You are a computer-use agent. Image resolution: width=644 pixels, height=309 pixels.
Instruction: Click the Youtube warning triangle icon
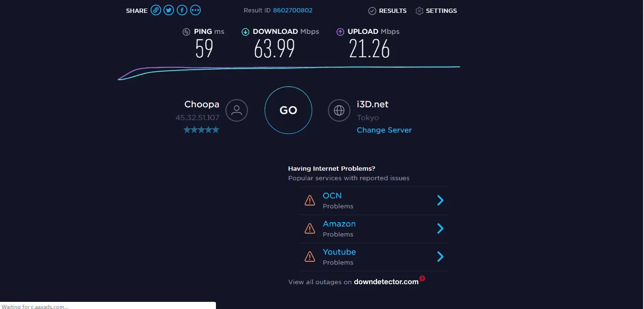pos(310,257)
